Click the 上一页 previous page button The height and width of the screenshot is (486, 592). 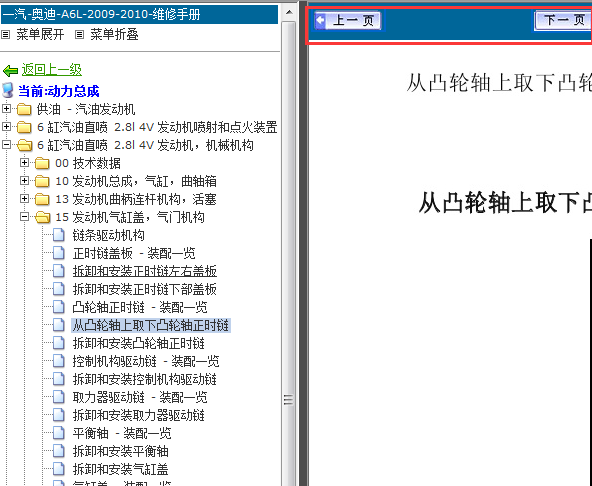(348, 20)
